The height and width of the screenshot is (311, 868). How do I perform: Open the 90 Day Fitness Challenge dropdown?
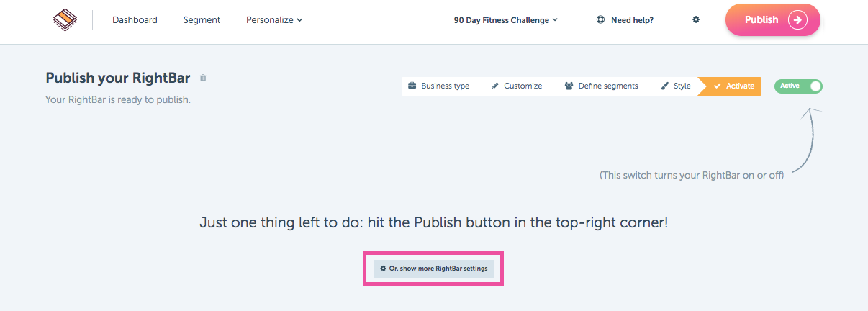click(x=506, y=20)
